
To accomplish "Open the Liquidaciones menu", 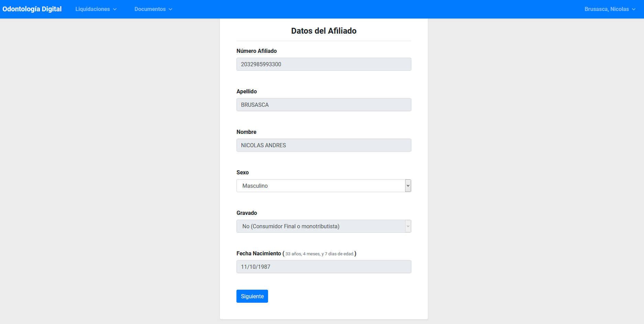I will tap(92, 9).
